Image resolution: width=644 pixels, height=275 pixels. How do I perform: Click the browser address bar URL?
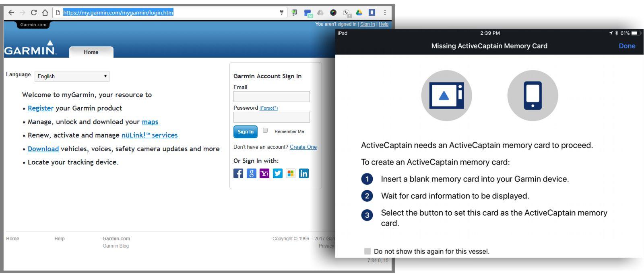click(x=118, y=12)
